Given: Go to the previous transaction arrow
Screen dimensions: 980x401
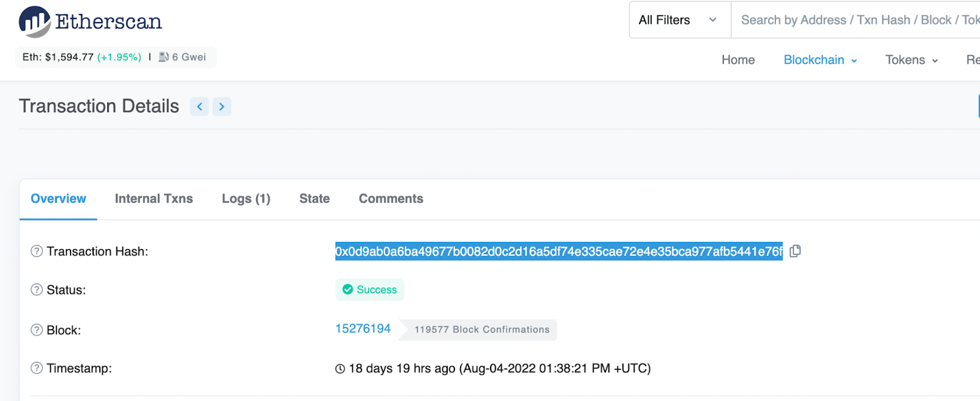Looking at the screenshot, I should (x=200, y=107).
